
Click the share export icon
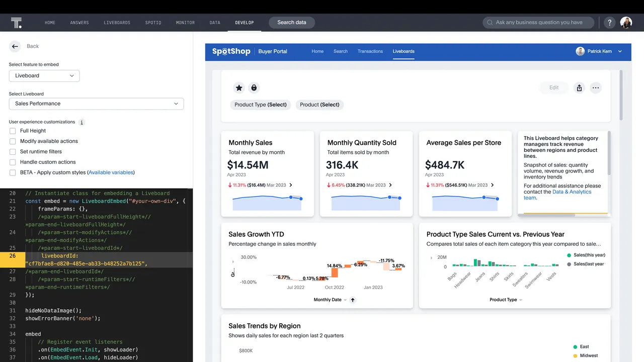tap(579, 88)
